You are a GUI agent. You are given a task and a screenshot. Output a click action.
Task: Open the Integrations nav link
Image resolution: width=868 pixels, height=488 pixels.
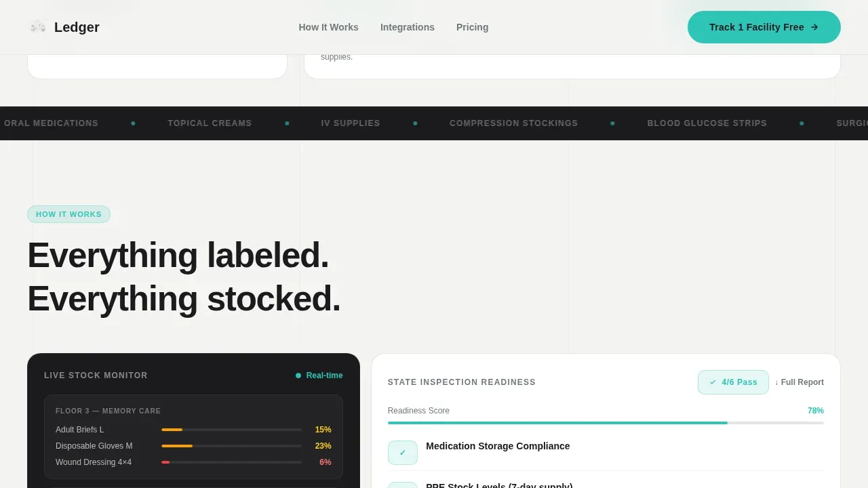(x=407, y=27)
